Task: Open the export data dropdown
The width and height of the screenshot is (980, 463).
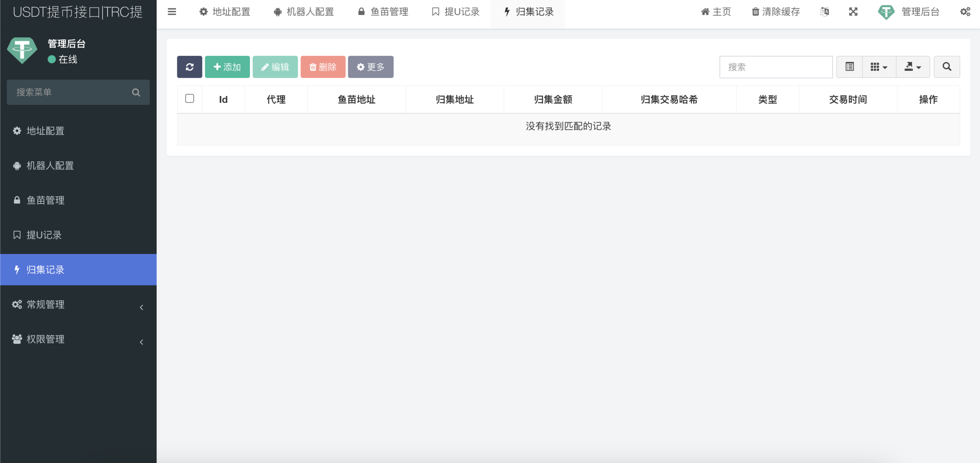Action: pyautogui.click(x=913, y=67)
